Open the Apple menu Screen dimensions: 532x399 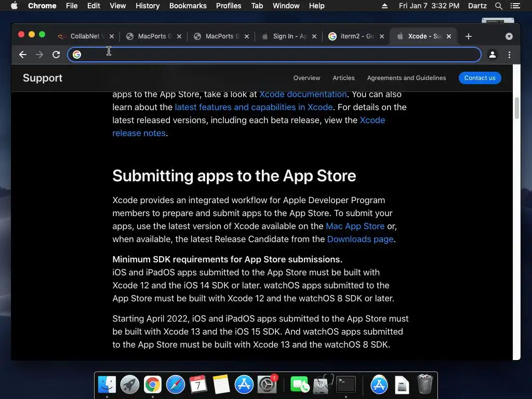[x=14, y=6]
